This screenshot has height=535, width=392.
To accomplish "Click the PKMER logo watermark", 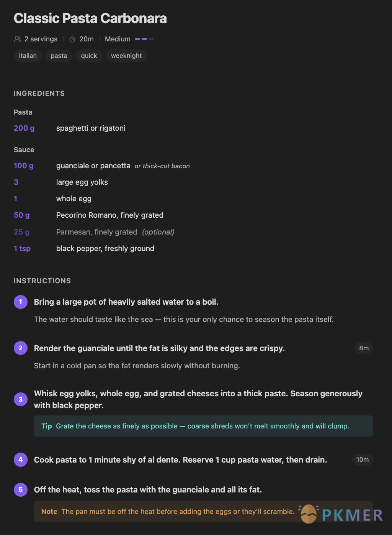I will tap(341, 514).
